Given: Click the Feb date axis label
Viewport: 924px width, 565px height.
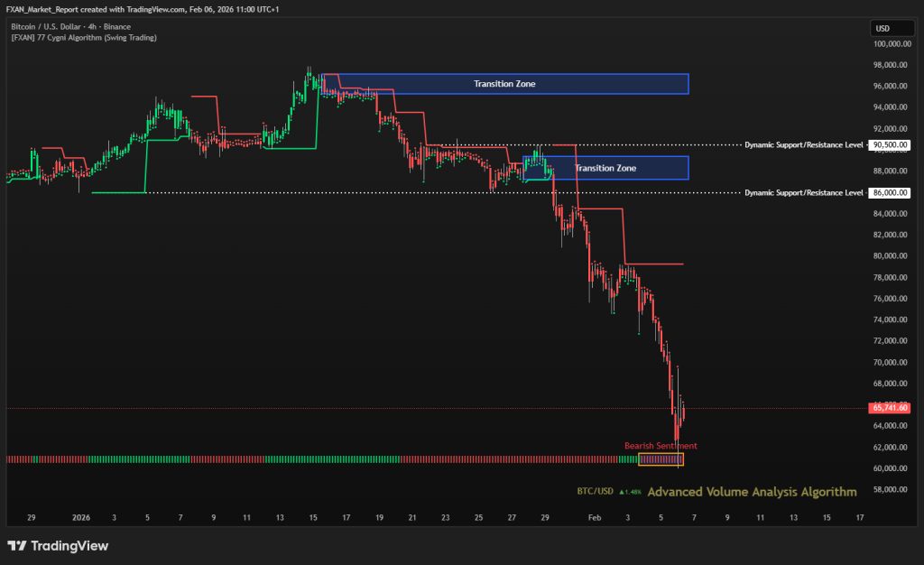Looking at the screenshot, I should click(x=594, y=518).
